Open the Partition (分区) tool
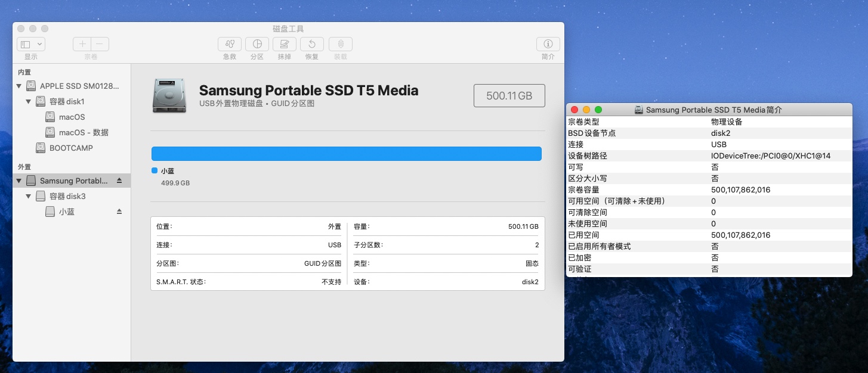This screenshot has height=373, width=868. pyautogui.click(x=257, y=44)
